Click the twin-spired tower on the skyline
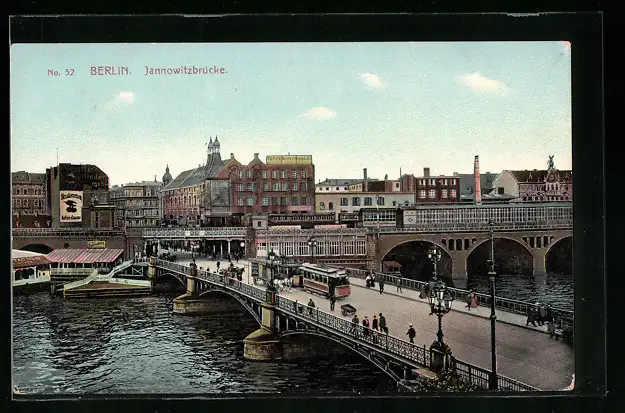The width and height of the screenshot is (625, 413). [213, 151]
